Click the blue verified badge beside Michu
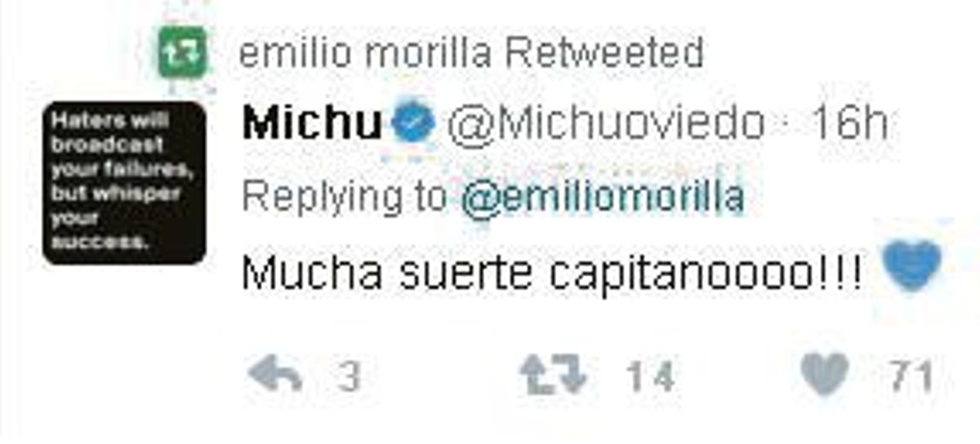The height and width of the screenshot is (444, 980). pyautogui.click(x=413, y=125)
